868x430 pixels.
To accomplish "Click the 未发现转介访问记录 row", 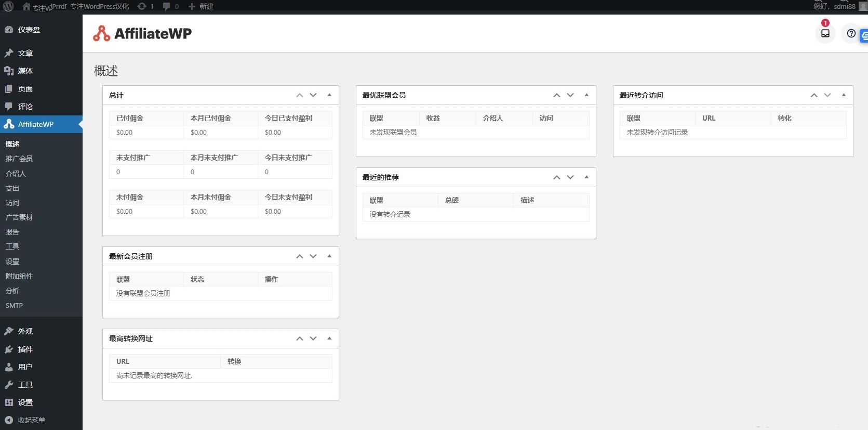I will tap(733, 132).
